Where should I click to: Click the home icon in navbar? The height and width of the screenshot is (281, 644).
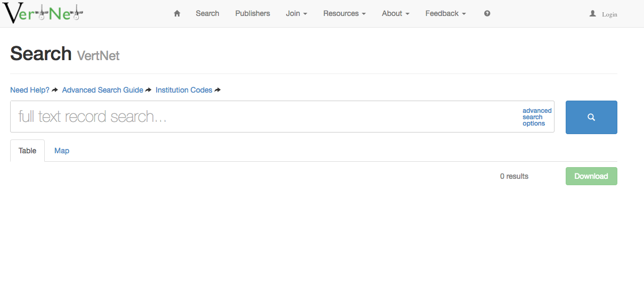177,13
